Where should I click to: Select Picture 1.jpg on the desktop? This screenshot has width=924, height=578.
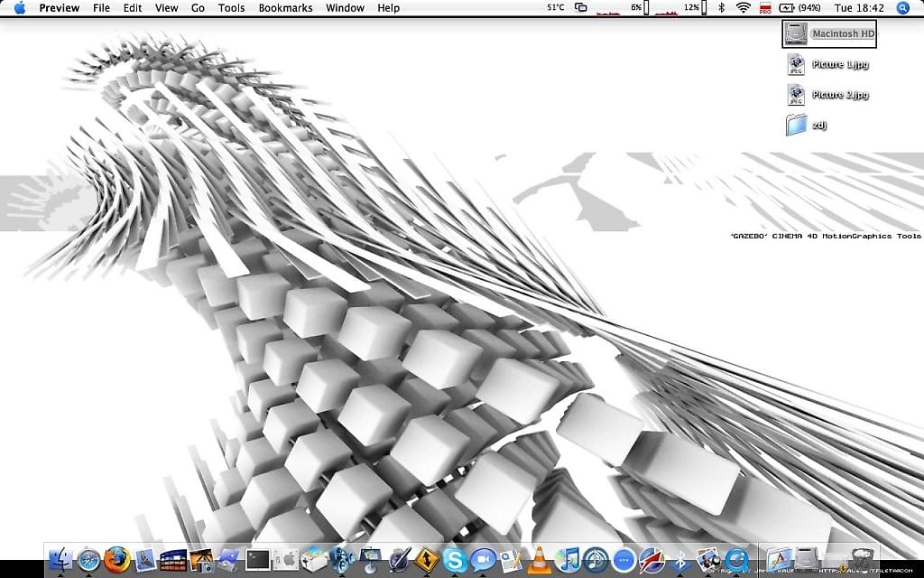[x=828, y=64]
